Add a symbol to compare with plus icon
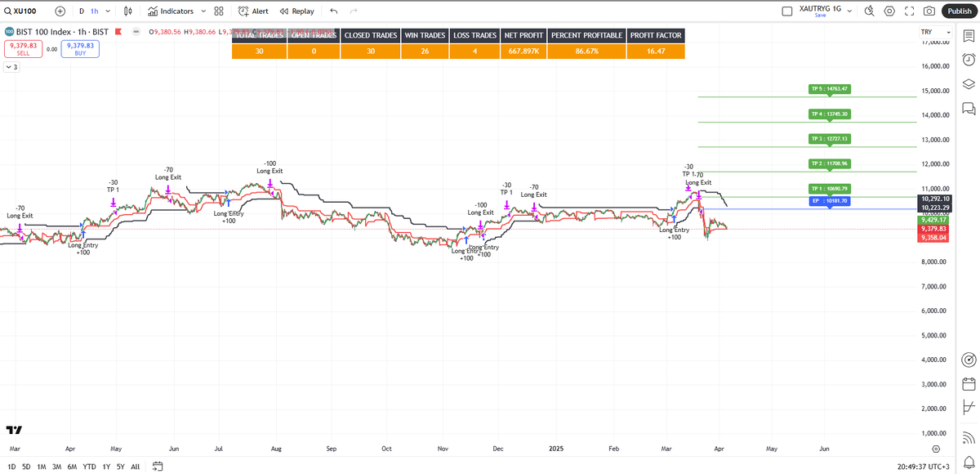 click(60, 11)
